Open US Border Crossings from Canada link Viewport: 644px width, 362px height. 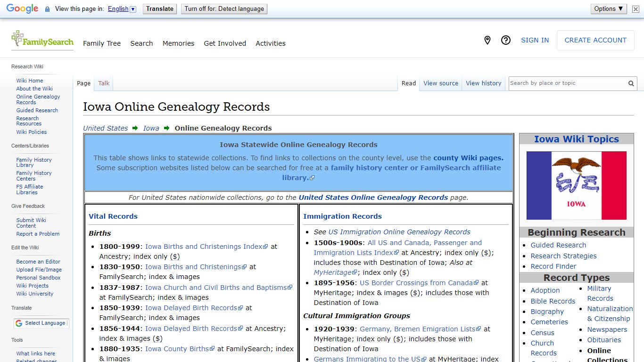419,283
